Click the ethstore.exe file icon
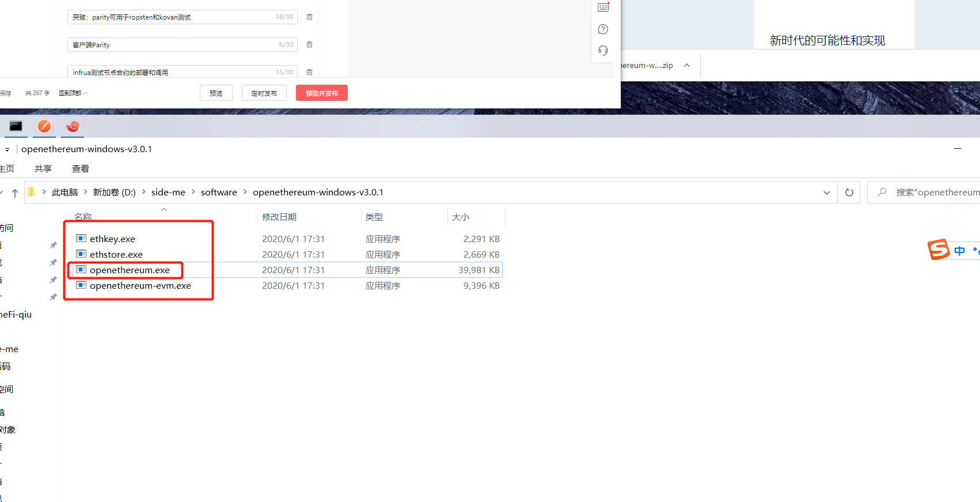Viewport: 980px width, 502px height. 81,254
